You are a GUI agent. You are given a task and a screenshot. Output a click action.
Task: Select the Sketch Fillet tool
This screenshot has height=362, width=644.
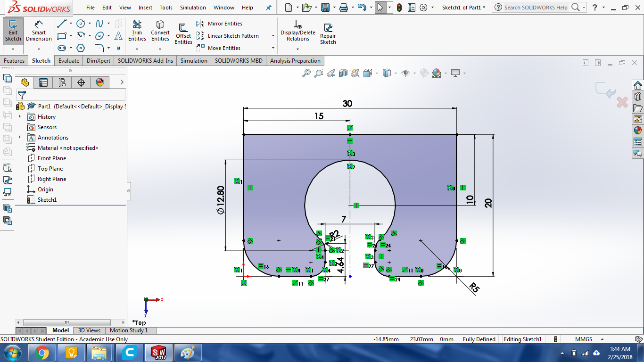pyautogui.click(x=99, y=48)
